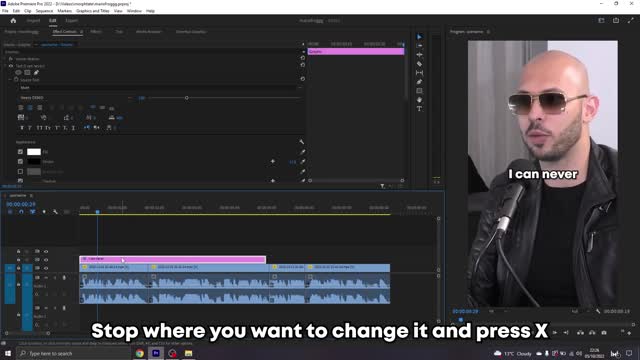Image resolution: width=640 pixels, height=360 pixels.
Task: Switch to the Export workspace tab
Action: 71,20
